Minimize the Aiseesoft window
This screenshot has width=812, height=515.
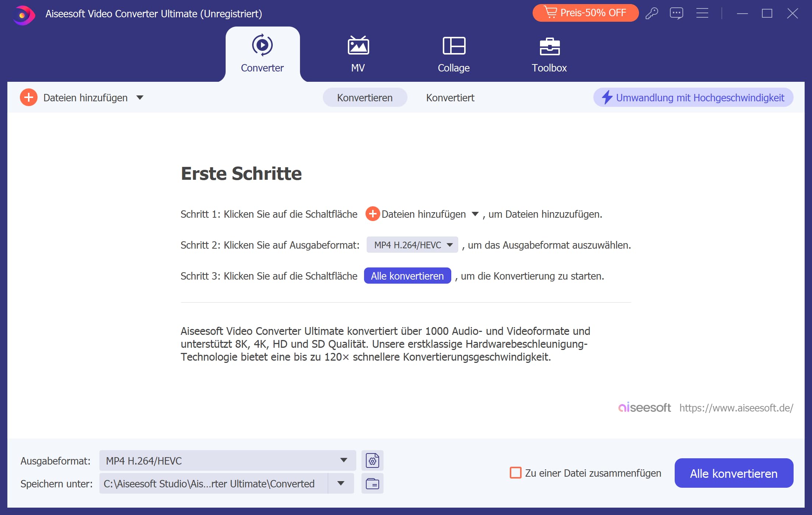pos(742,14)
